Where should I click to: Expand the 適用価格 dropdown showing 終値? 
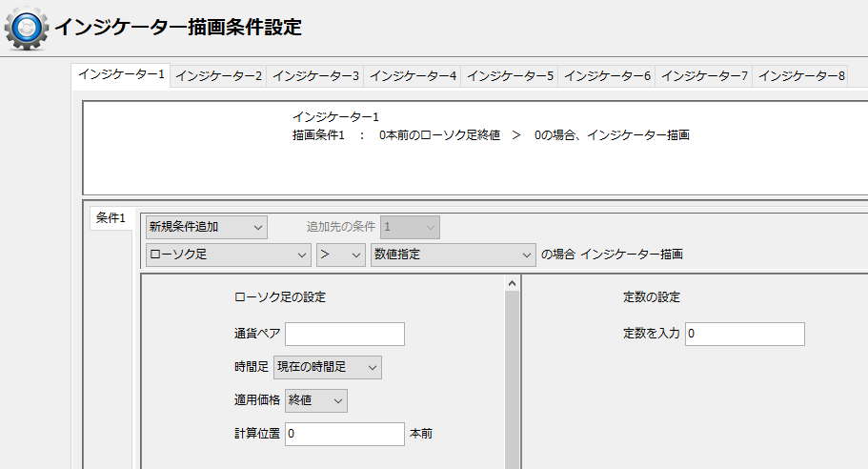[315, 400]
